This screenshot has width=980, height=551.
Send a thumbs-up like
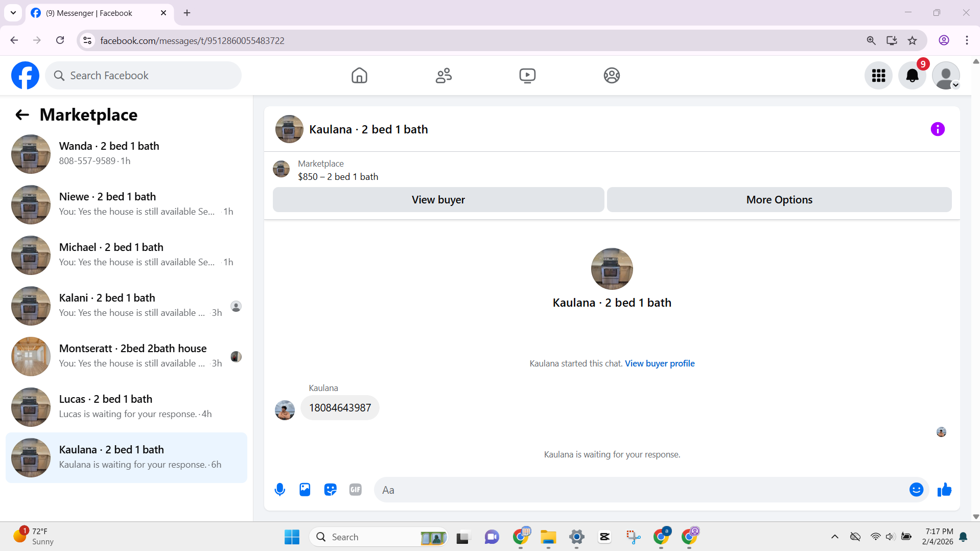click(x=944, y=490)
